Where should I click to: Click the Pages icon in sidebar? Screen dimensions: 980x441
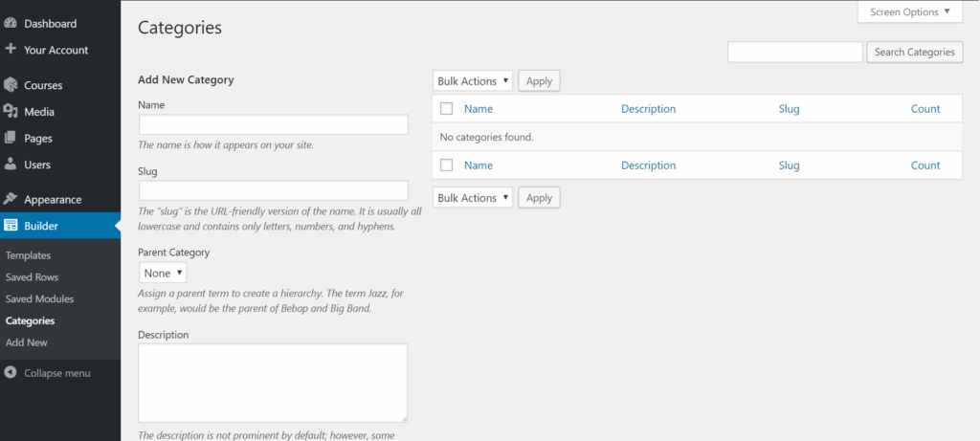tap(11, 138)
